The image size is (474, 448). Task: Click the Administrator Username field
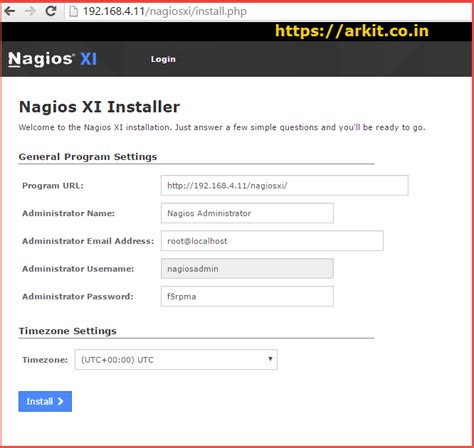[247, 268]
